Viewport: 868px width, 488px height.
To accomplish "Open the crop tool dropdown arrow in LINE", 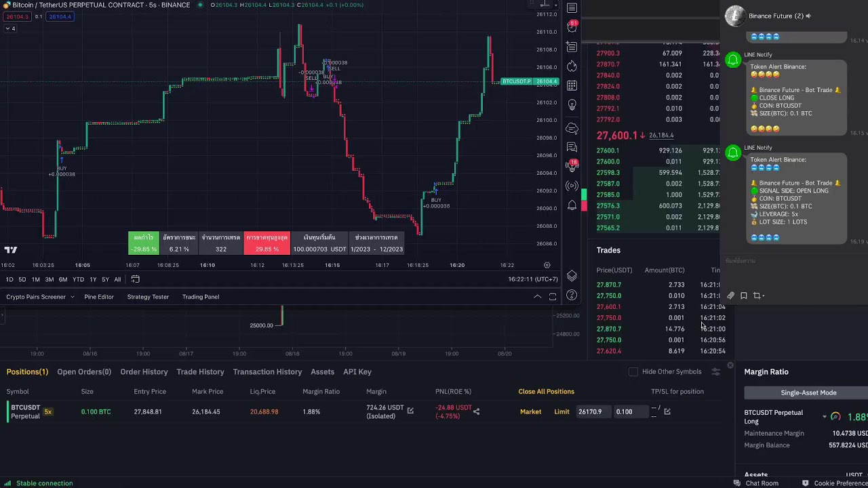I will (x=764, y=296).
